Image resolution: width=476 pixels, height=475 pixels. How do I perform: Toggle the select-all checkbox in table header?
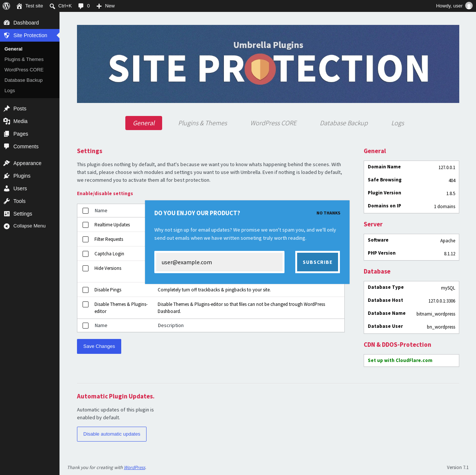coord(86,211)
